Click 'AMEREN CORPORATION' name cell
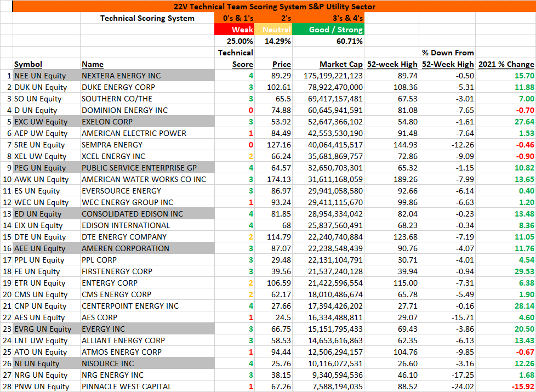This screenshot has height=392, width=536. click(147, 248)
